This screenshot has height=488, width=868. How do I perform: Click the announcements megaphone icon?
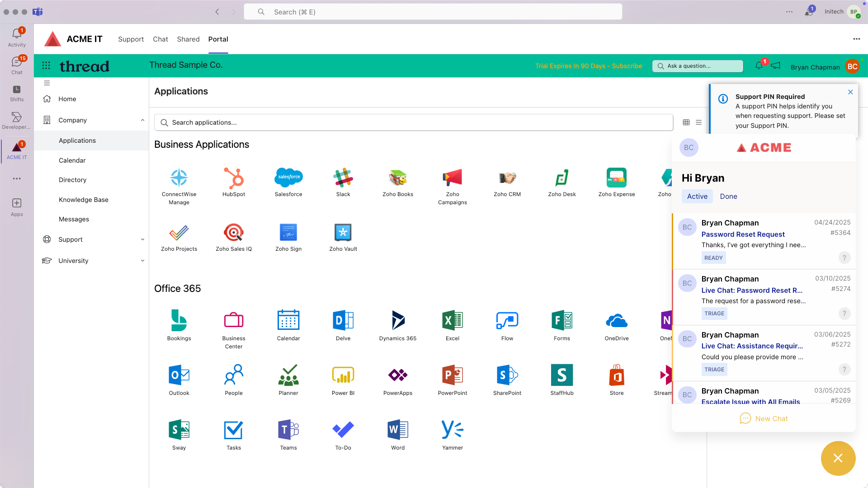tap(776, 66)
